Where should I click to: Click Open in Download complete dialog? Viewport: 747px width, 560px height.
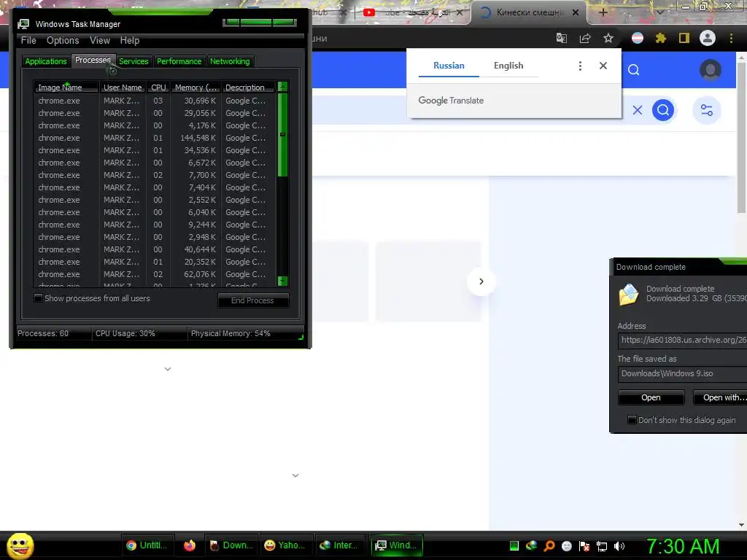(651, 397)
